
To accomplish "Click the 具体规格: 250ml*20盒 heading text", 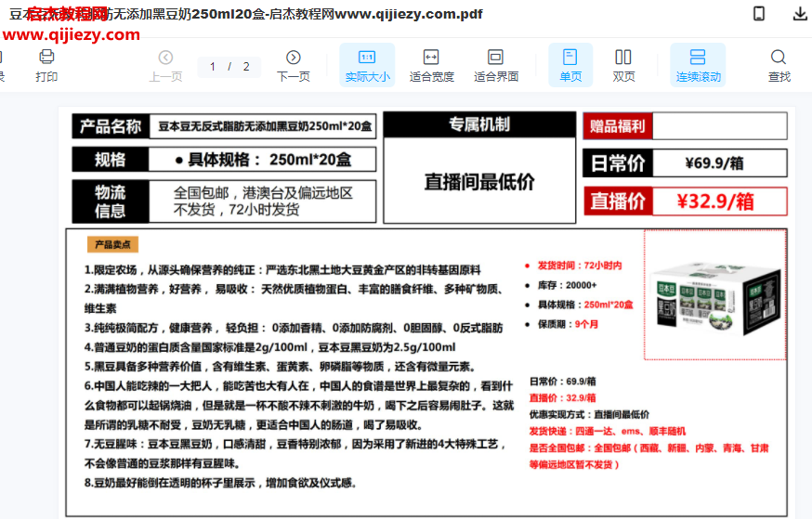I will pos(263,160).
